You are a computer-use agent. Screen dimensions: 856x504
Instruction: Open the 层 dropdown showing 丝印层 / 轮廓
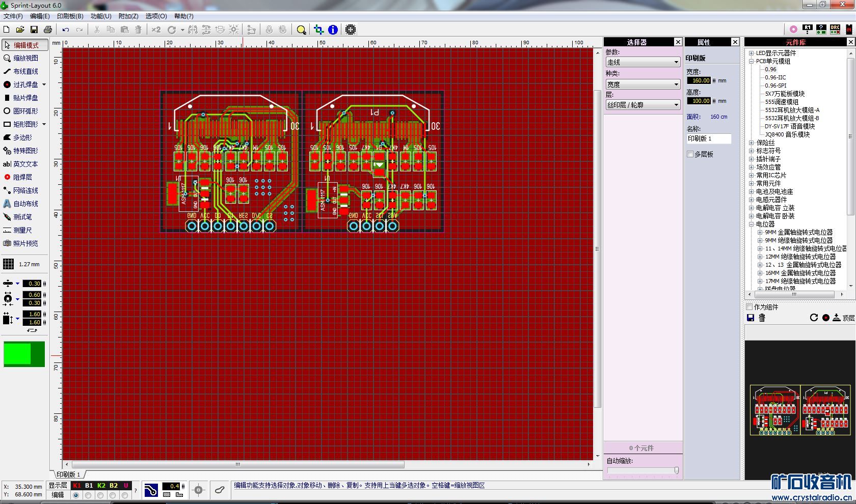click(x=643, y=105)
